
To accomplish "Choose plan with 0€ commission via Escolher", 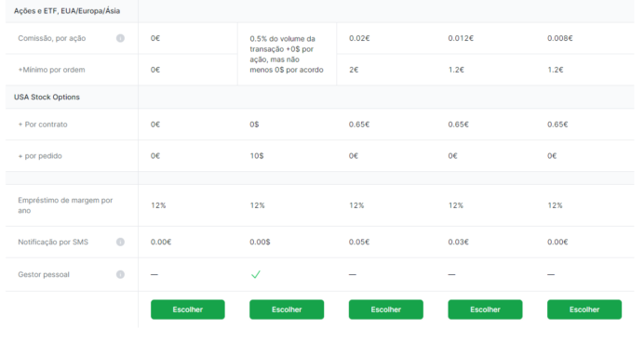I will (x=188, y=309).
